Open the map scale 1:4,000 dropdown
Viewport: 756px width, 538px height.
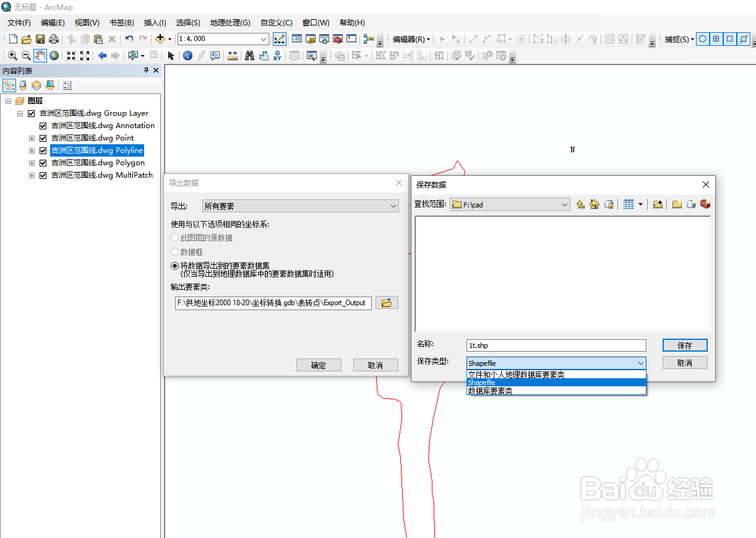coord(265,38)
